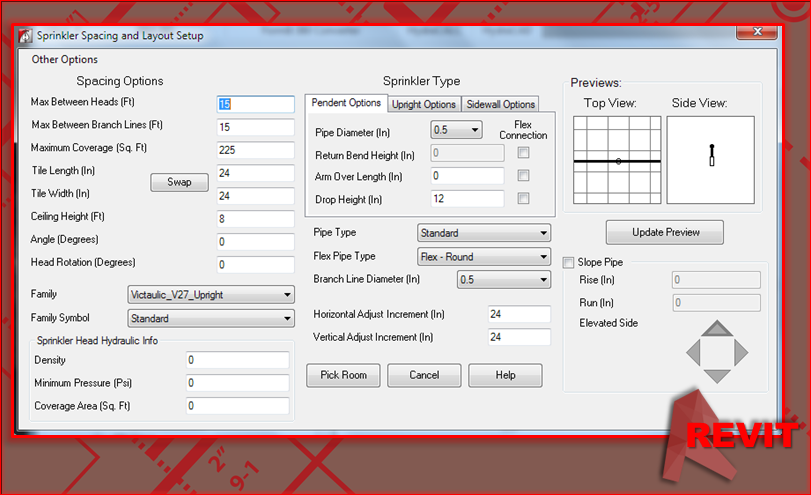Switch to the Sidewall Options tab
The height and width of the screenshot is (495, 811).
[499, 104]
